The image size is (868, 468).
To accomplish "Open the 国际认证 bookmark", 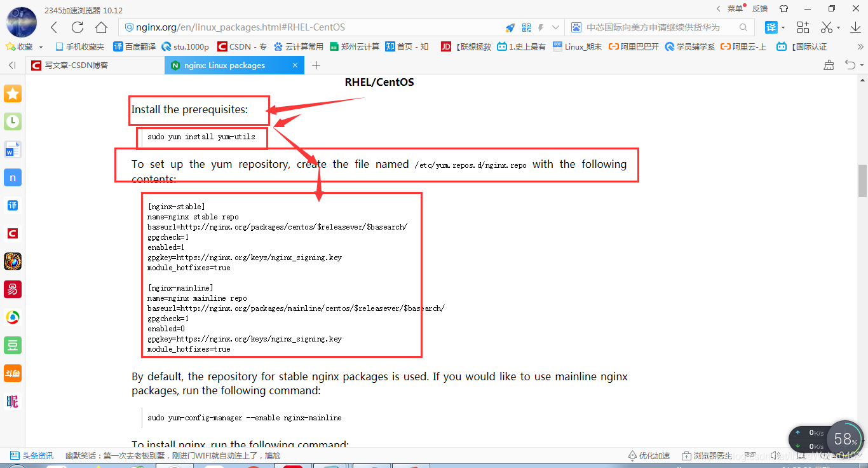I will pyautogui.click(x=801, y=46).
